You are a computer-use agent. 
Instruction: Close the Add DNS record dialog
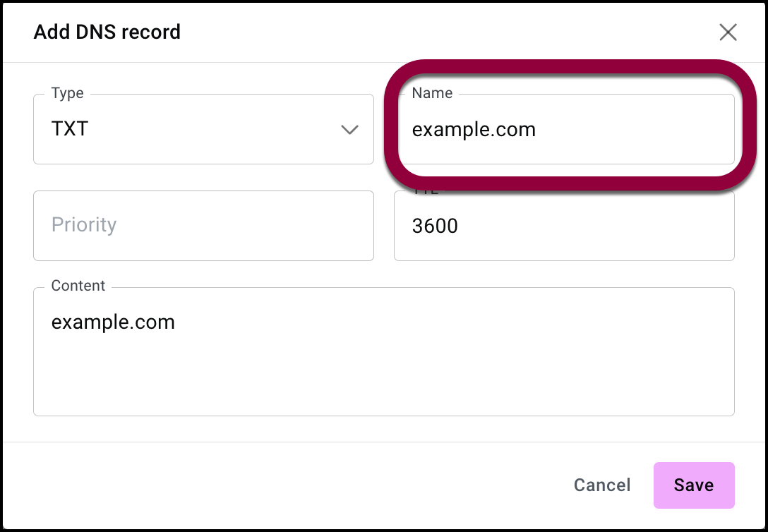pos(728,32)
